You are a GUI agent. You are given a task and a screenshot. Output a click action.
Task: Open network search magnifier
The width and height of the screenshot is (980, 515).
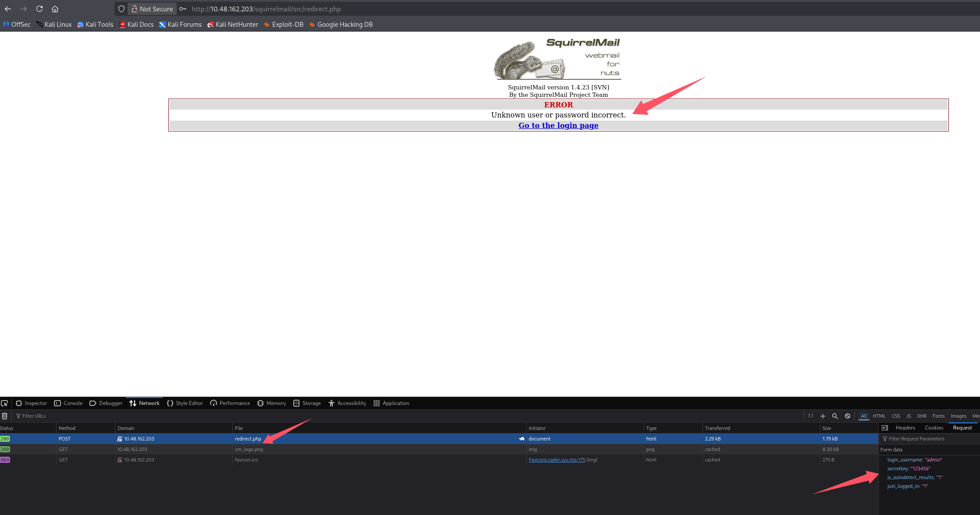[x=835, y=416]
